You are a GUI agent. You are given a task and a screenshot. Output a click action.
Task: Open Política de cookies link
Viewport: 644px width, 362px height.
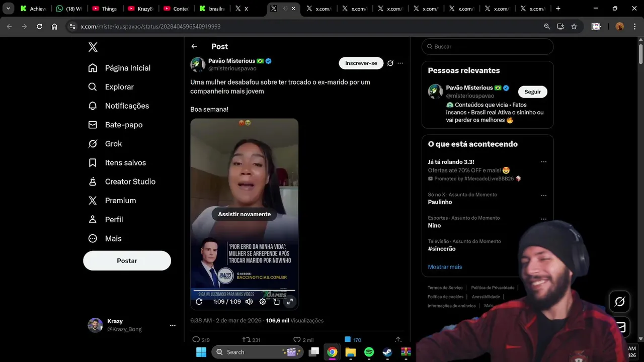click(x=445, y=297)
